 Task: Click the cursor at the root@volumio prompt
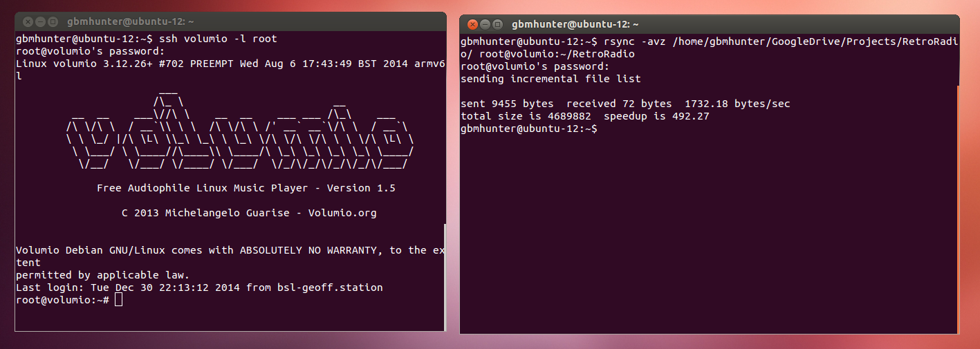pyautogui.click(x=118, y=300)
